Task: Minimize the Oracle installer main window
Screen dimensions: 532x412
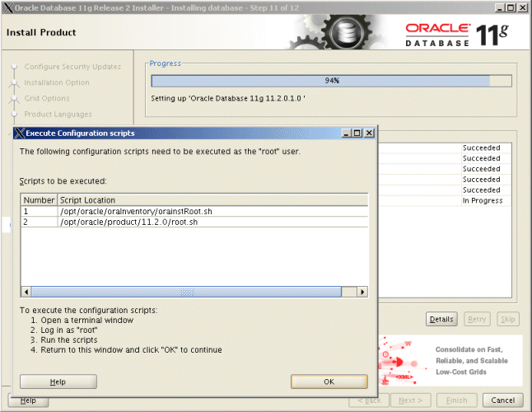Action: coord(499,7)
